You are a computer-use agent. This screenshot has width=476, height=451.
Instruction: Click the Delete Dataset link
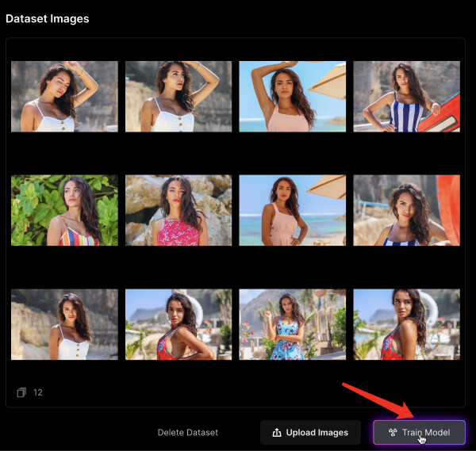[x=187, y=433]
